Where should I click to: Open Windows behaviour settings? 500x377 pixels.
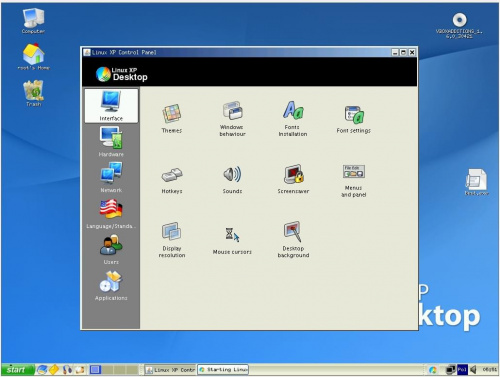[x=232, y=118]
